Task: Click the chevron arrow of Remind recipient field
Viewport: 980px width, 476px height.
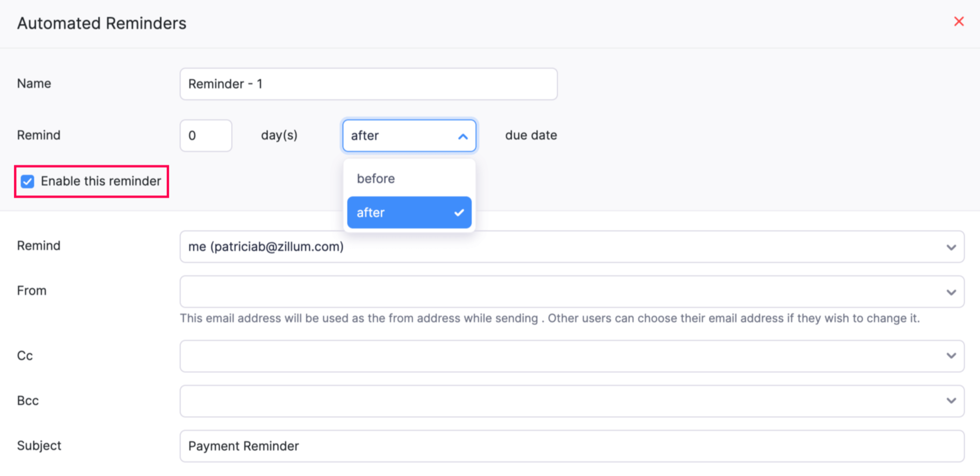Action: 951,247
